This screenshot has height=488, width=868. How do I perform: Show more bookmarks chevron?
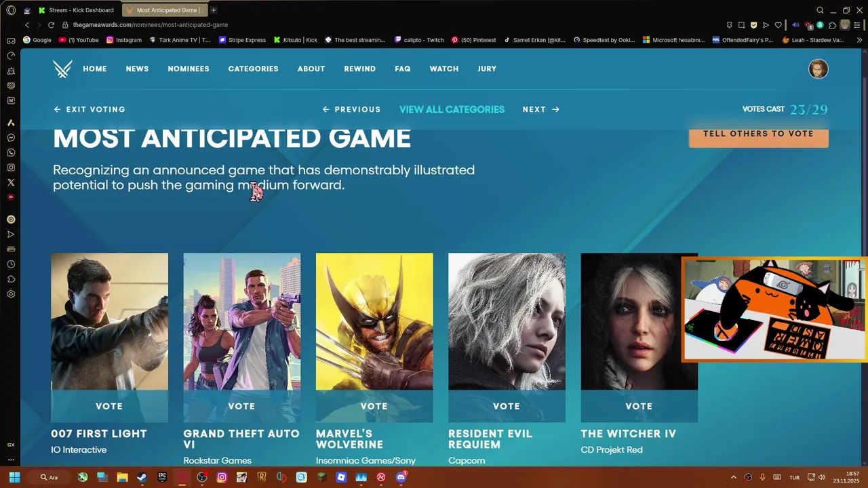(x=860, y=40)
